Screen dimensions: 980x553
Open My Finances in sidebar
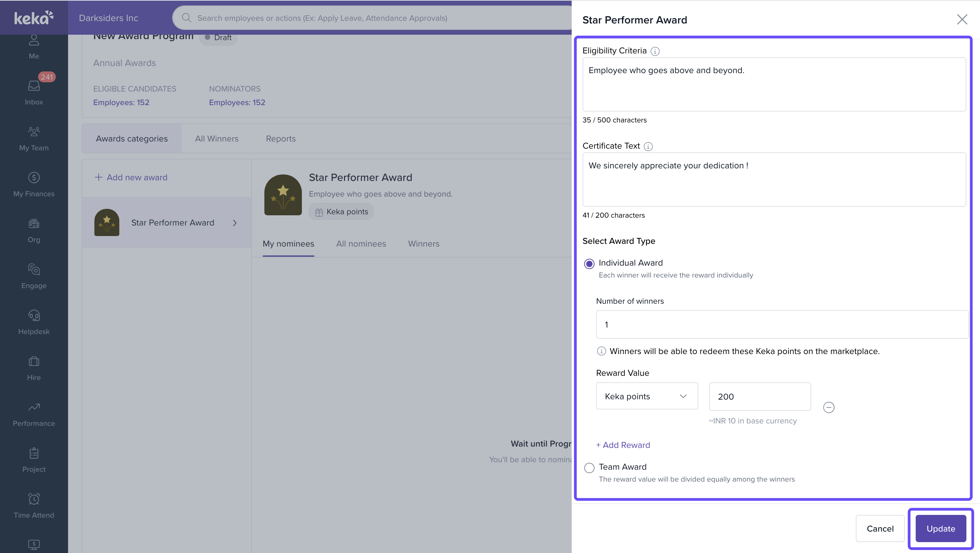[x=34, y=184]
